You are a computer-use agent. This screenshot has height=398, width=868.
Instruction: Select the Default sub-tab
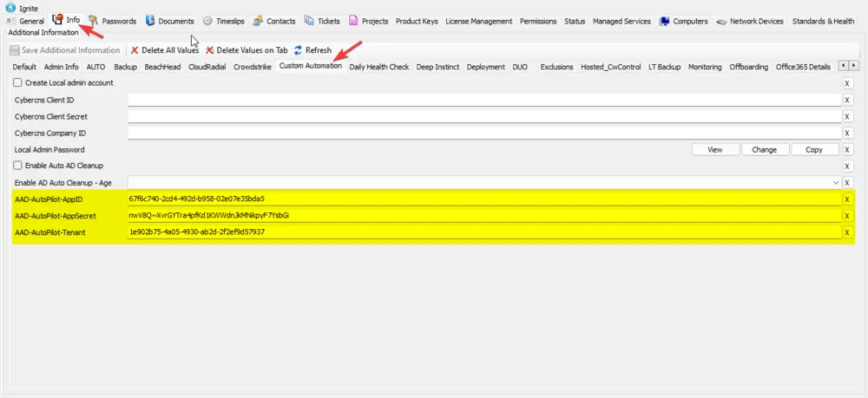[x=24, y=67]
